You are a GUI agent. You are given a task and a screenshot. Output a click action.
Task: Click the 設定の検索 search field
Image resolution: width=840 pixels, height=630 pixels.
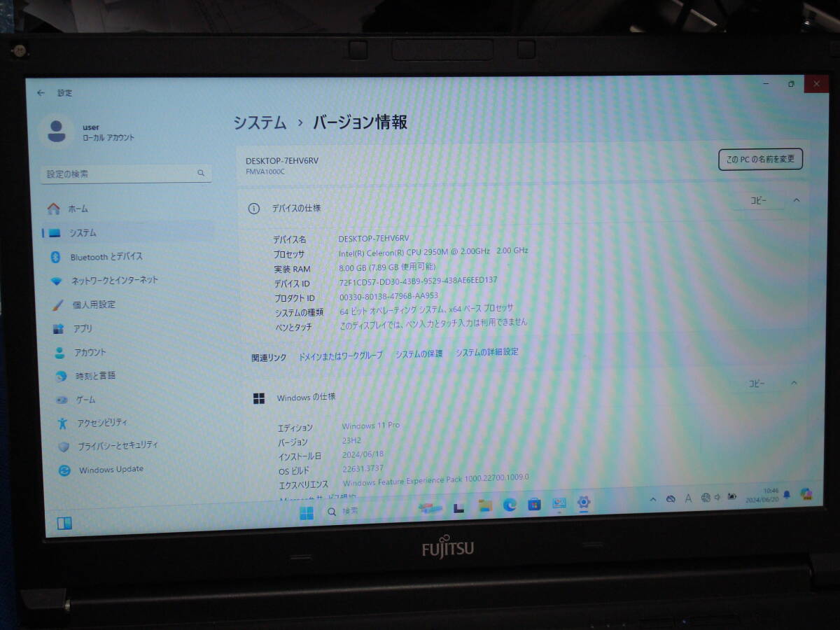126,174
